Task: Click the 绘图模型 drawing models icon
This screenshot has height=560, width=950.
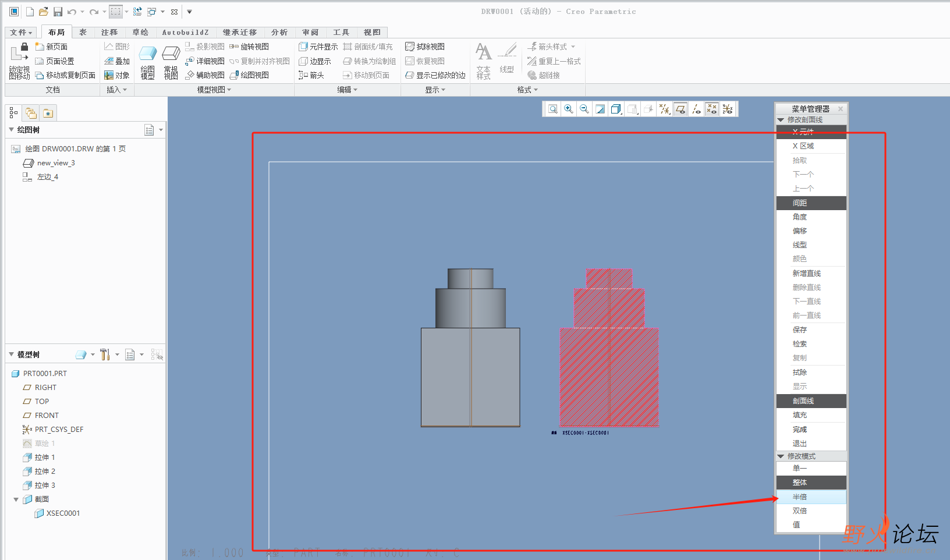Action: click(x=148, y=62)
